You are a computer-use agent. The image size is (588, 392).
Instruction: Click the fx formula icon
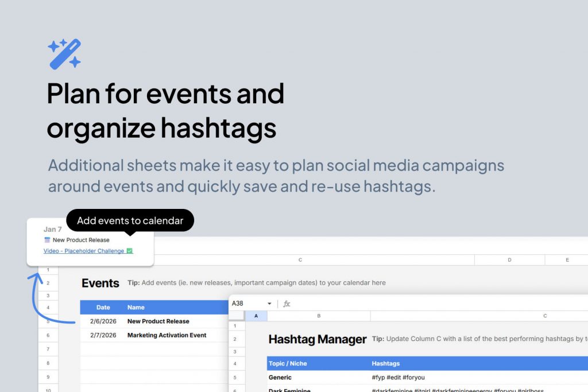287,304
